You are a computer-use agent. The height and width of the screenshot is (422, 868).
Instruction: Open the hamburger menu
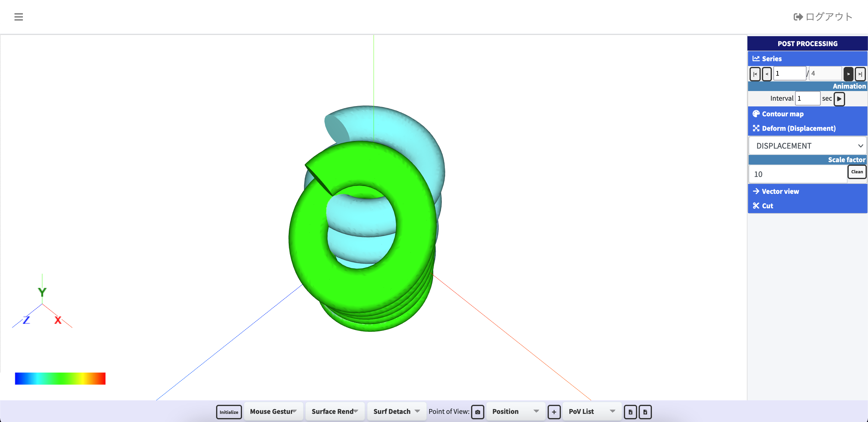coord(18,17)
